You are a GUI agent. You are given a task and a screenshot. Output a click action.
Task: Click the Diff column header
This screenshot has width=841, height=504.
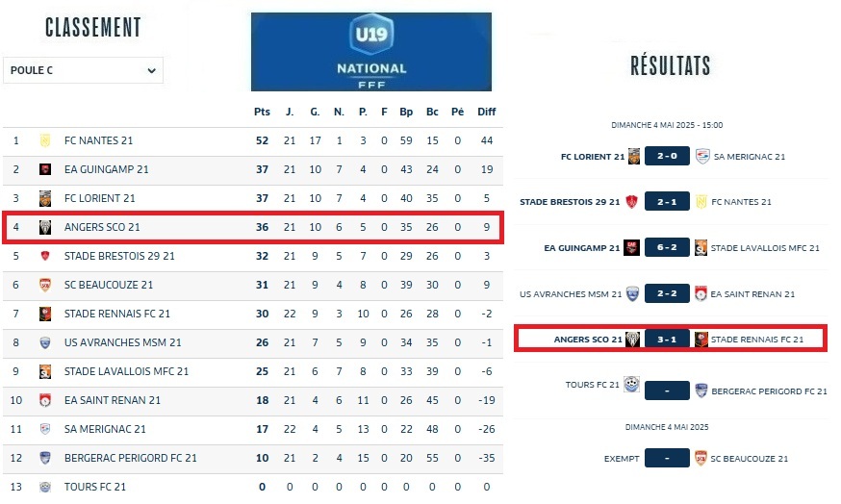pos(487,112)
